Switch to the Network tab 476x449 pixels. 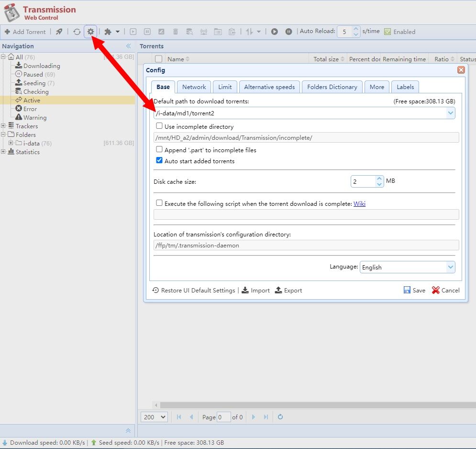click(x=194, y=87)
